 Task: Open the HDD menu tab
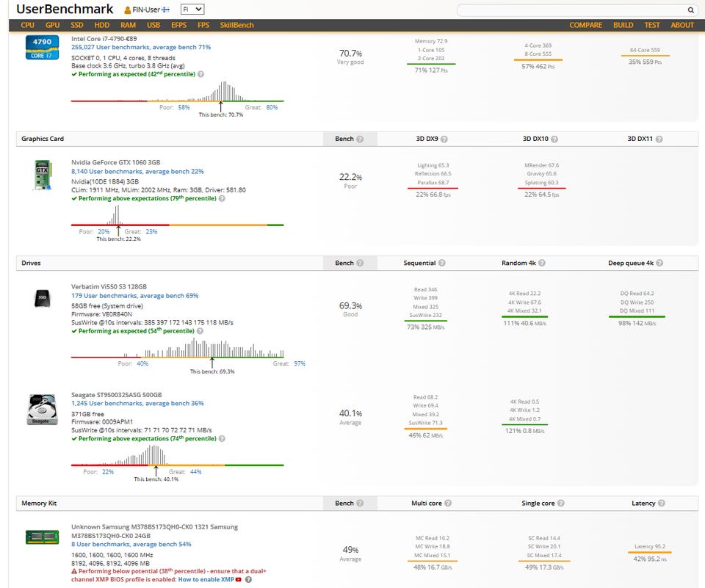click(102, 25)
